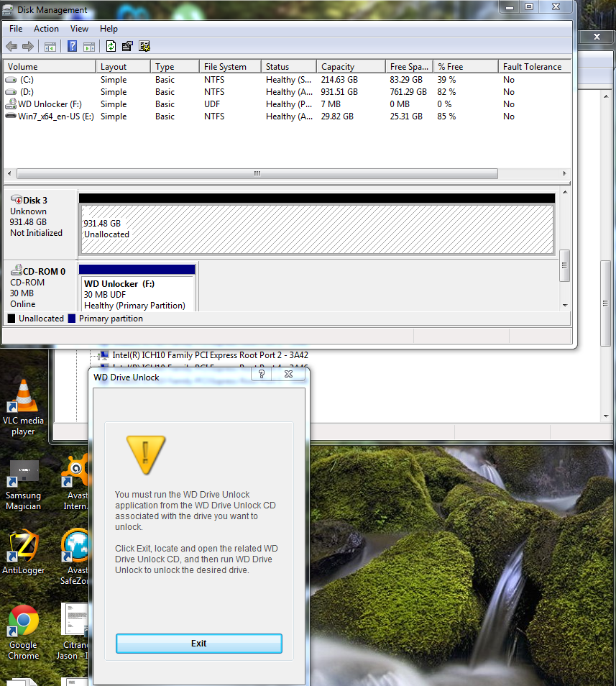This screenshot has height=686, width=616.
Task: Toggle the Show/Hide Console Tree toolbar icon
Action: click(x=50, y=46)
